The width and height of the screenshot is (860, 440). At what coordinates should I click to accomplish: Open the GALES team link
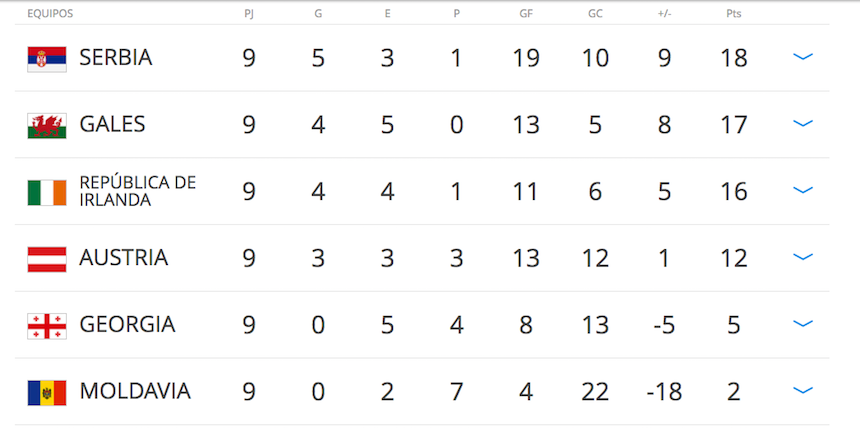click(112, 125)
